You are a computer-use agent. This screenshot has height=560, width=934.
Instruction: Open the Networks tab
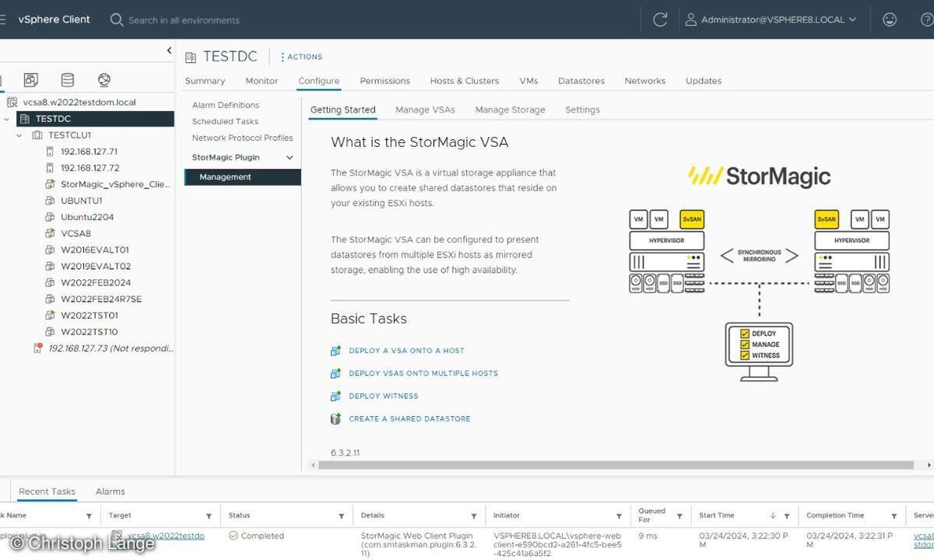click(x=645, y=81)
